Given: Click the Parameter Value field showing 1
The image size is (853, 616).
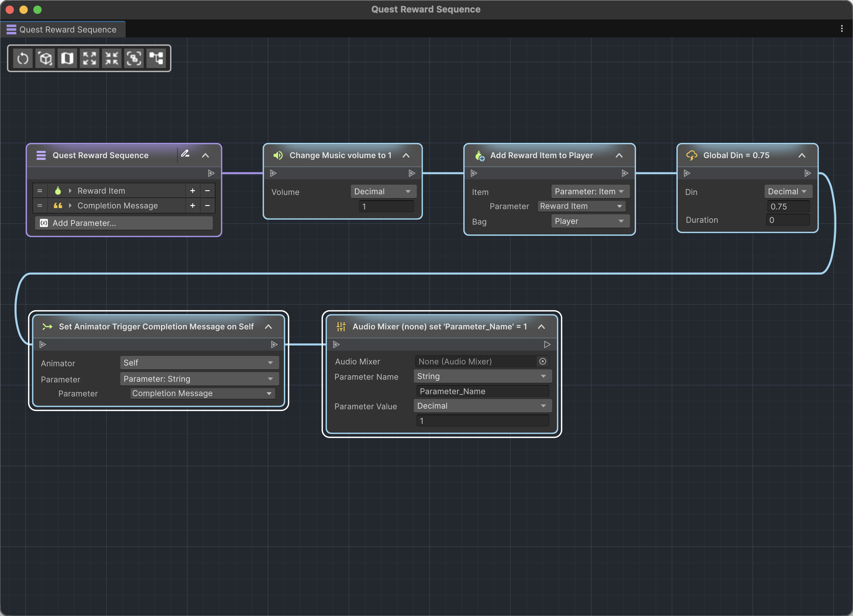Looking at the screenshot, I should pos(482,421).
